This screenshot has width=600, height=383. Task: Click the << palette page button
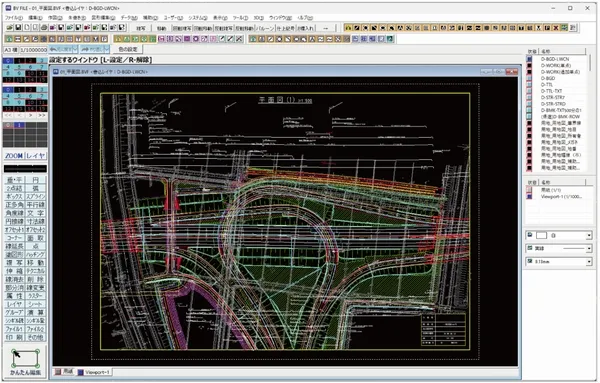pos(8,115)
